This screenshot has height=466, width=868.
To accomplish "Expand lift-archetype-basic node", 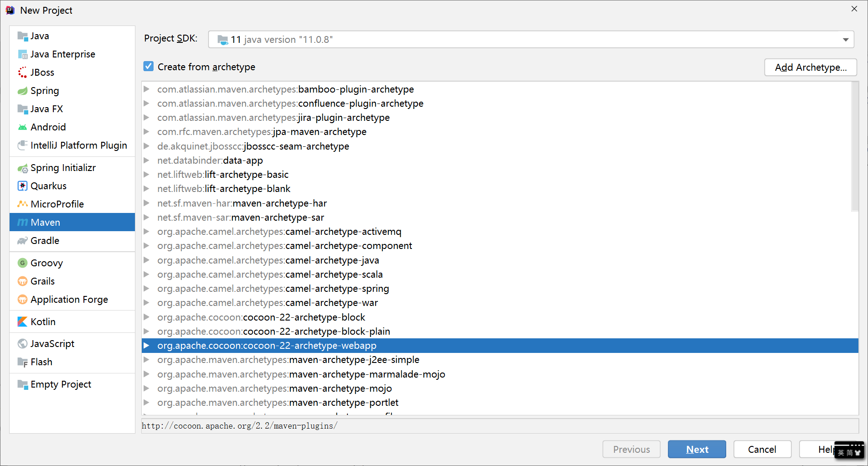I will tap(146, 174).
